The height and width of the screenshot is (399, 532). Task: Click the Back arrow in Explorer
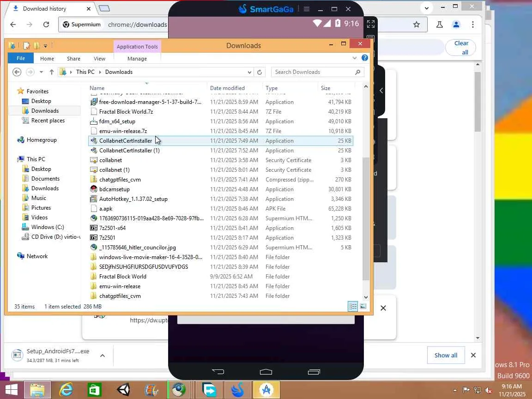[17, 72]
